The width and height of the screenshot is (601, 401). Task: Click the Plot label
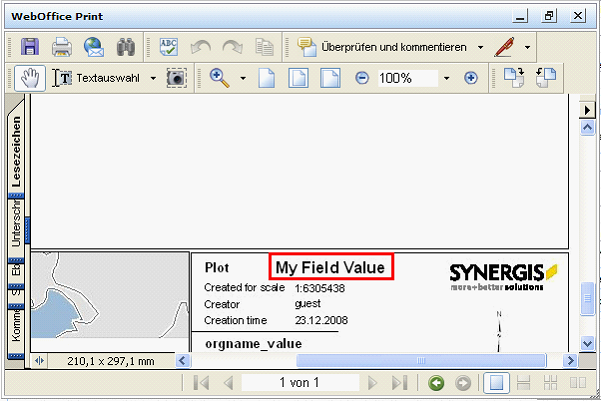217,268
